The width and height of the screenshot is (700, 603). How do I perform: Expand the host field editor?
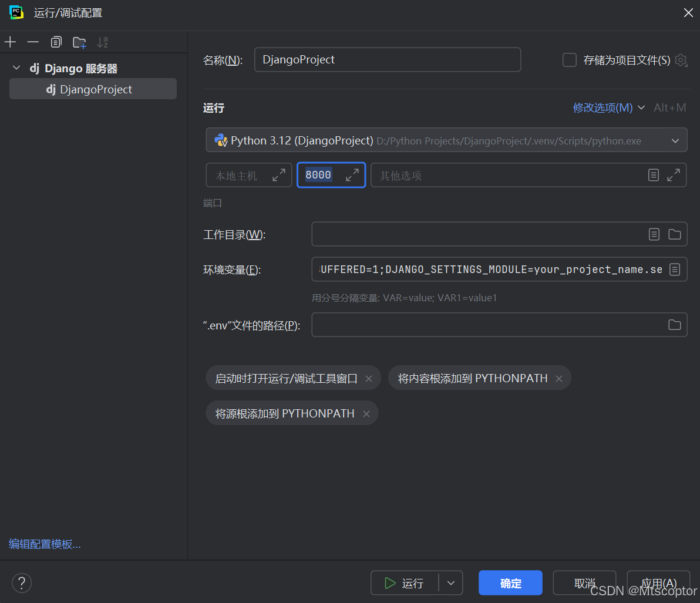pyautogui.click(x=279, y=176)
